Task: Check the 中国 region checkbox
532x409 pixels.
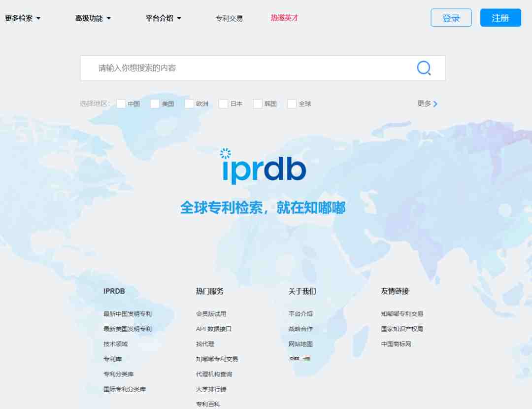Action: point(121,103)
